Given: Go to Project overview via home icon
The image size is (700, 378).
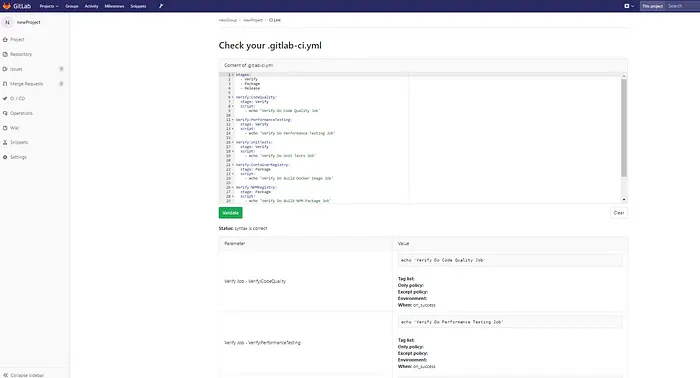Looking at the screenshot, I should tap(5, 39).
